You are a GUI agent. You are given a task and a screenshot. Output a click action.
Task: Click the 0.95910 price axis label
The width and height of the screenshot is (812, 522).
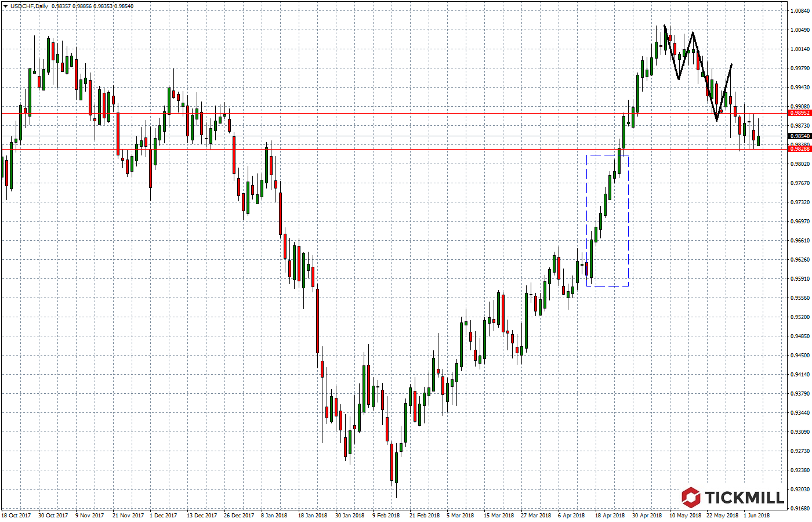(800, 278)
